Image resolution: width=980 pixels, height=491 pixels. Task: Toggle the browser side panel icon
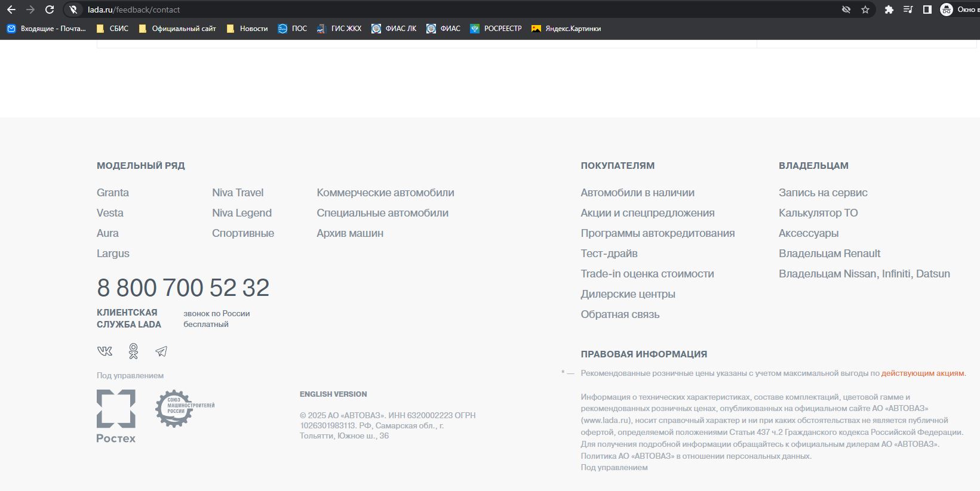[x=927, y=10]
